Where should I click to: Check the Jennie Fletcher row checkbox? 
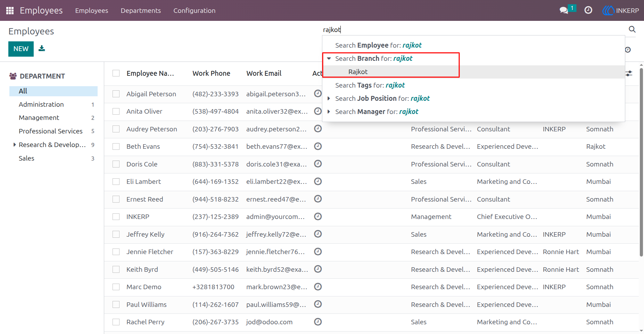[x=116, y=252]
